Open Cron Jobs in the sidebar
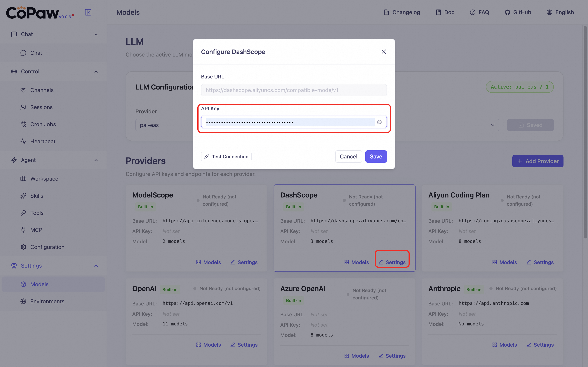 (x=43, y=124)
